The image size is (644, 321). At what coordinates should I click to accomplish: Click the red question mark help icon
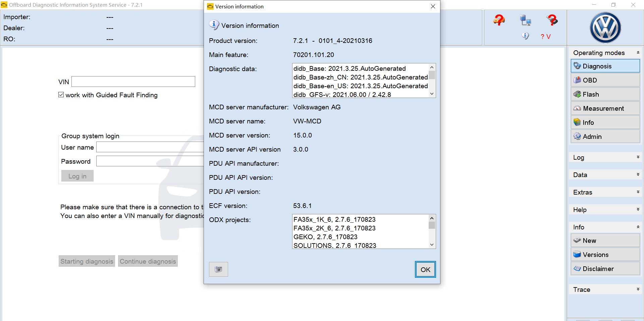(x=552, y=20)
